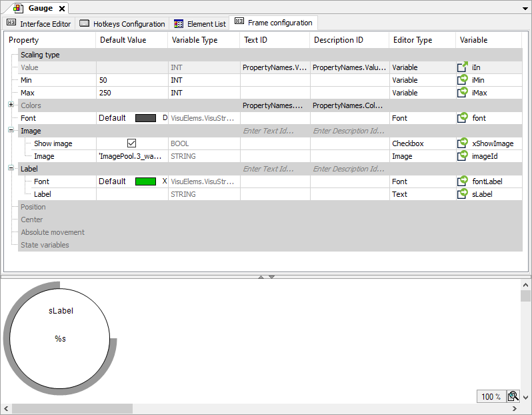Screen dimensions: 532x415
Task: Collapse the Image property group
Action: pyautogui.click(x=11, y=131)
